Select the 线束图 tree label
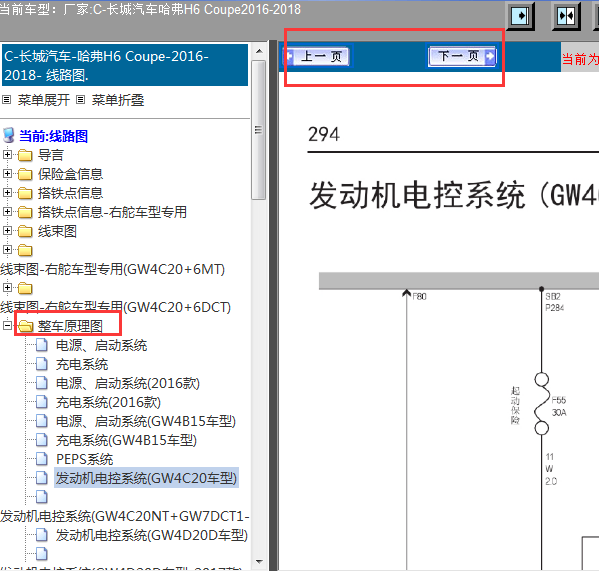The image size is (599, 571). point(57,231)
